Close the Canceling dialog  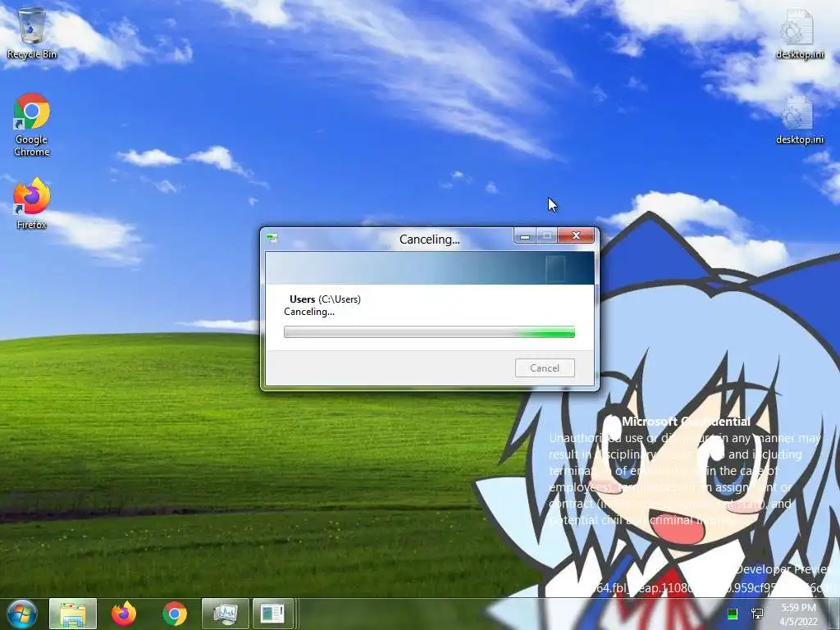coord(576,235)
